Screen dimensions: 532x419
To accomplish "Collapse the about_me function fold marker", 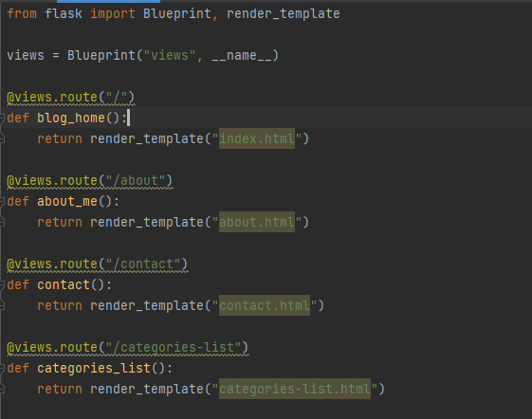I will tap(2, 202).
